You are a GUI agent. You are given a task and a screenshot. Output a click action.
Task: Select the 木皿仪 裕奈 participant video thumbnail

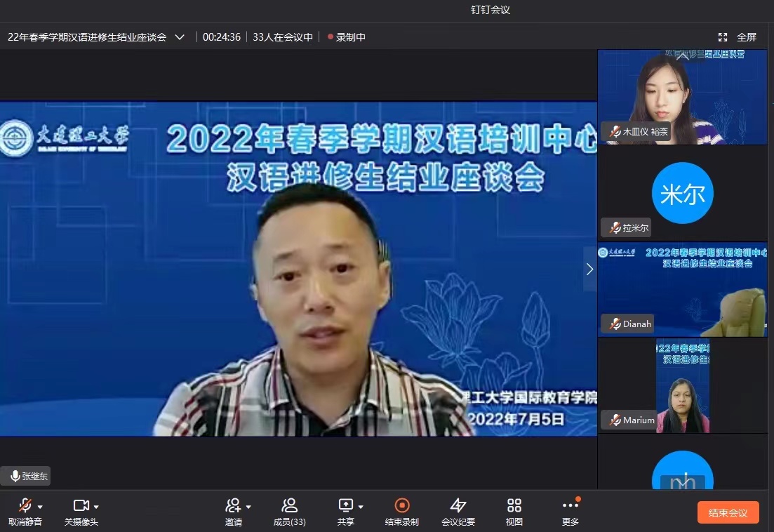pyautogui.click(x=682, y=97)
